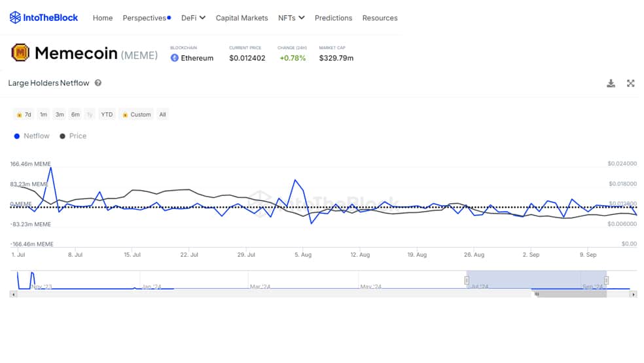Click the left range navigator handle
644x363 pixels.
[x=467, y=280]
